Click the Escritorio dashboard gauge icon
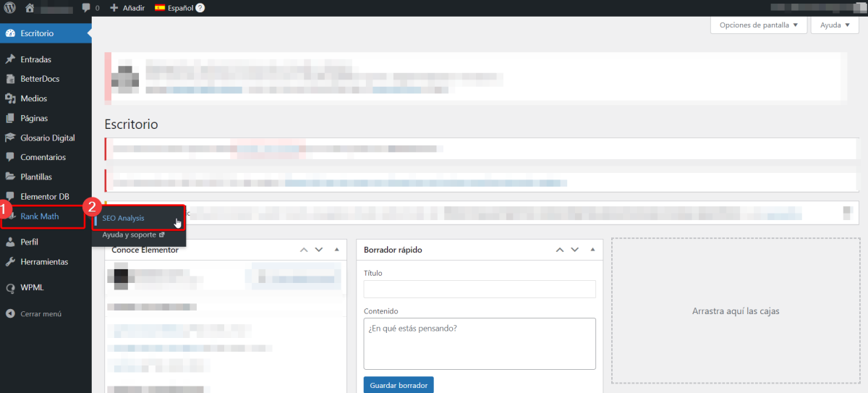This screenshot has width=868, height=393. [10, 33]
